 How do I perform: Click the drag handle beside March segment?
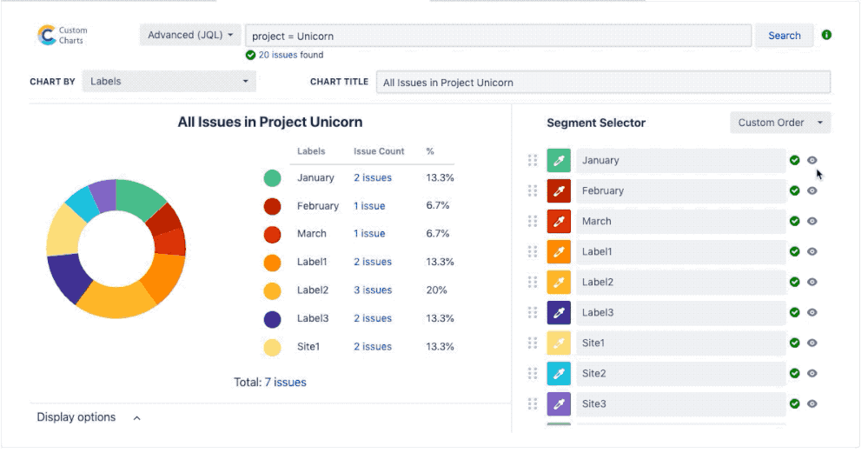(533, 222)
